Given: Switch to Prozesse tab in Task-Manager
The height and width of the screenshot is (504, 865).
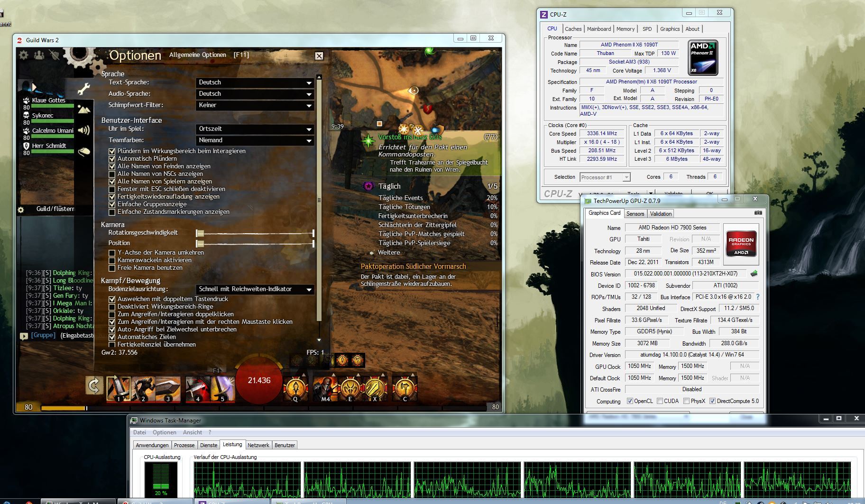Looking at the screenshot, I should pos(184,445).
